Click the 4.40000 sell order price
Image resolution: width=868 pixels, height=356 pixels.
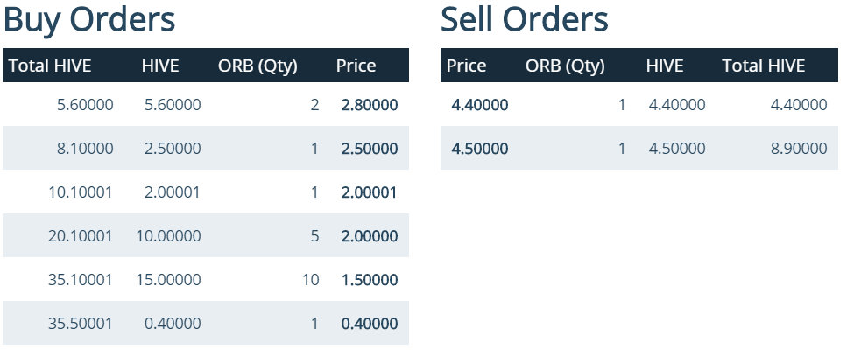coord(480,104)
